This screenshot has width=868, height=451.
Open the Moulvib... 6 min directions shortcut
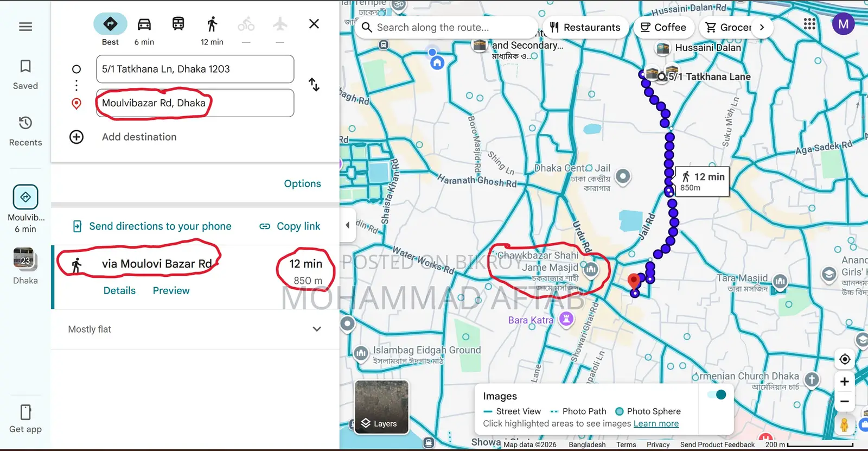(25, 209)
